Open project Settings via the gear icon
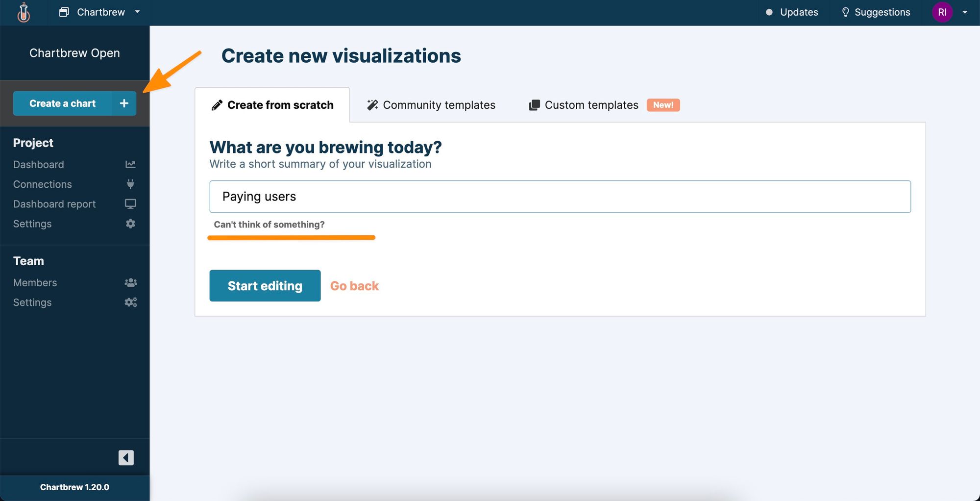Screen dimensions: 980x501 pos(130,224)
